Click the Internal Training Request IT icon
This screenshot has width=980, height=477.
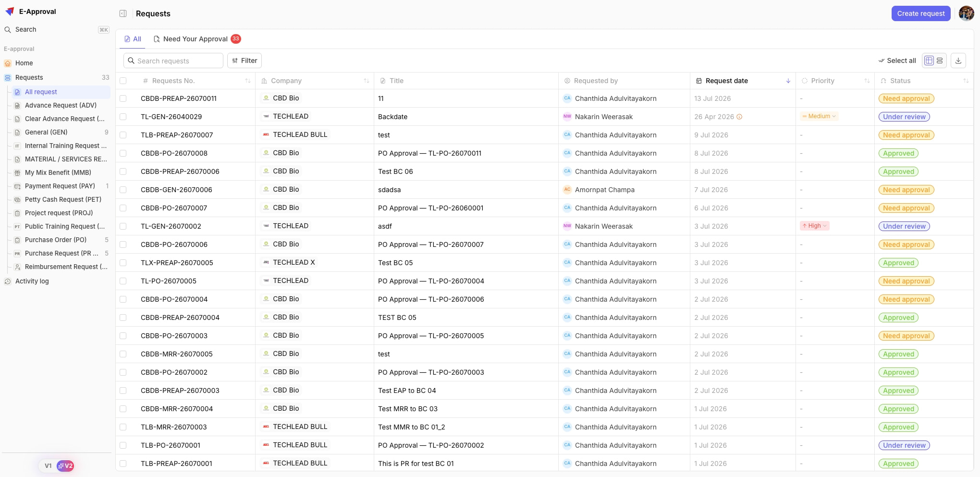coord(17,146)
